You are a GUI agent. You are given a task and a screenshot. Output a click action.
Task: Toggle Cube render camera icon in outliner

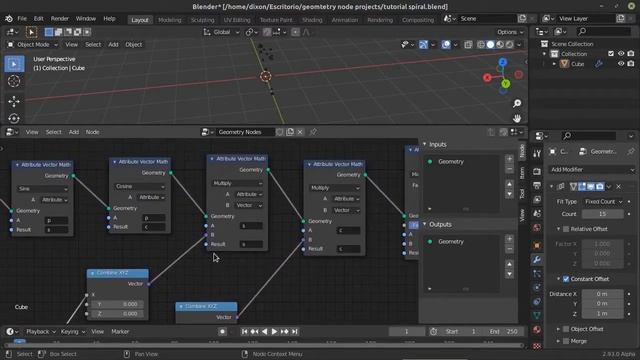coord(631,64)
